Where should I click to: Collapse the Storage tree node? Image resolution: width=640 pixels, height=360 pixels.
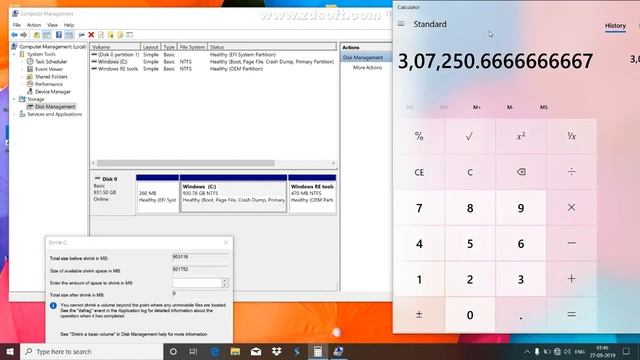(15, 99)
